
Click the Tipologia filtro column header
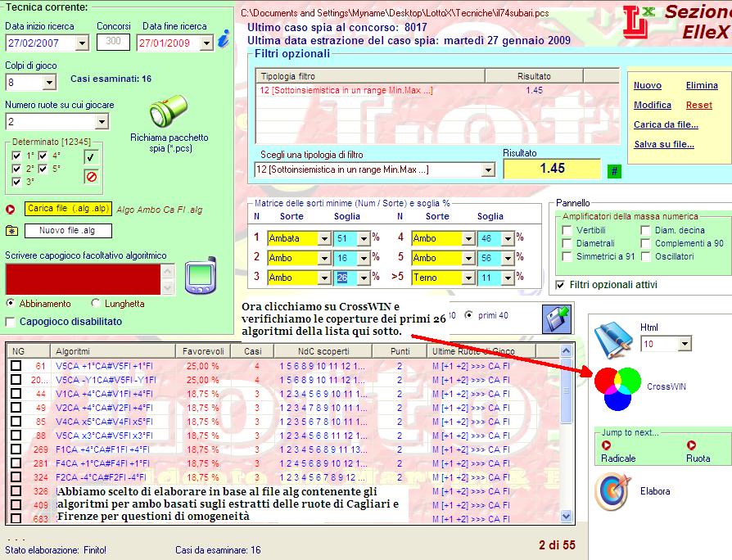371,76
